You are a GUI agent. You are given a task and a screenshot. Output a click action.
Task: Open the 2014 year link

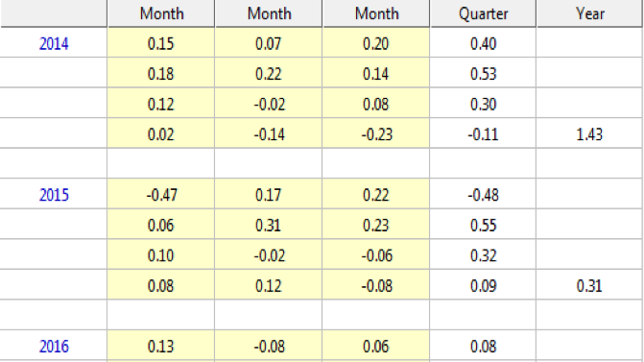54,43
